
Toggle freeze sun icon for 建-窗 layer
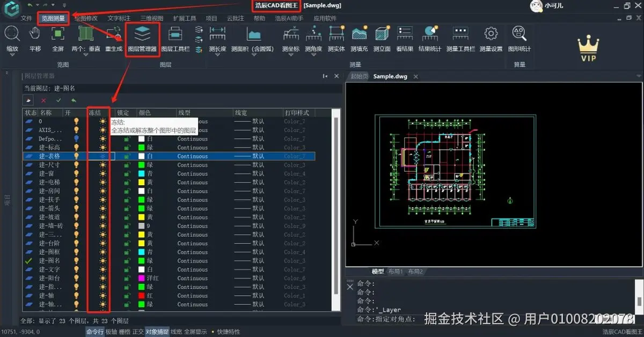pyautogui.click(x=103, y=173)
